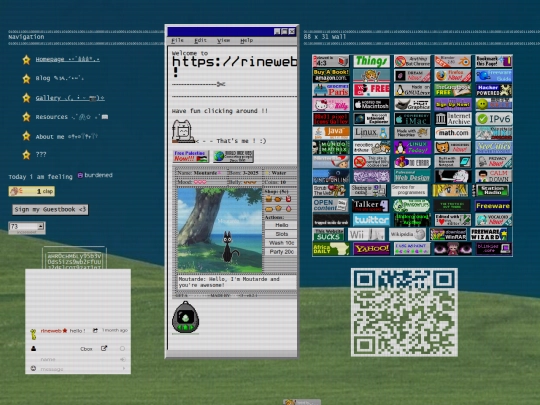540x405 pixels.
Task: Click the This Website SUCKS badge
Action: click(x=328, y=234)
